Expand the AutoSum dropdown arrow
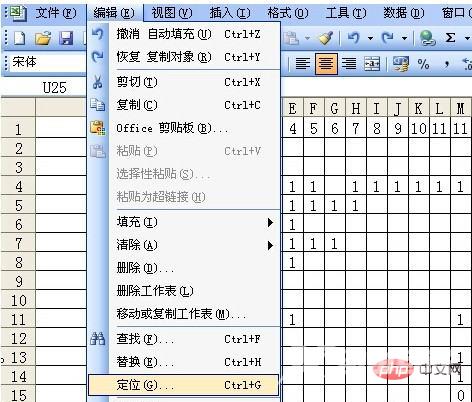The height and width of the screenshot is (402, 472). 467,39
